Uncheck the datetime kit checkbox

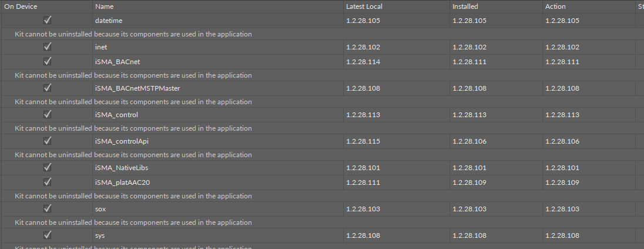(x=48, y=20)
